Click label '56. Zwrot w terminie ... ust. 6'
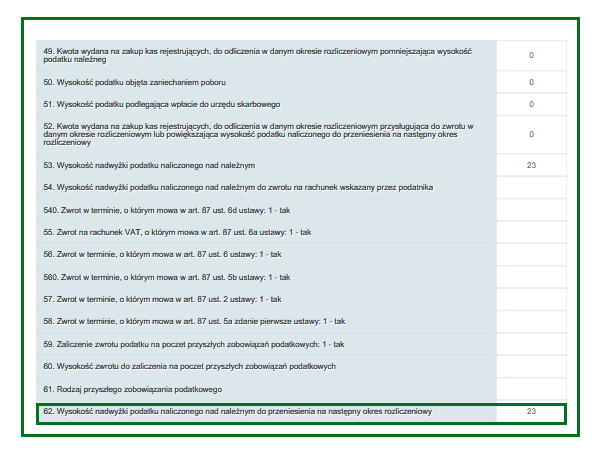Screen dimensions: 605x458 (162, 254)
